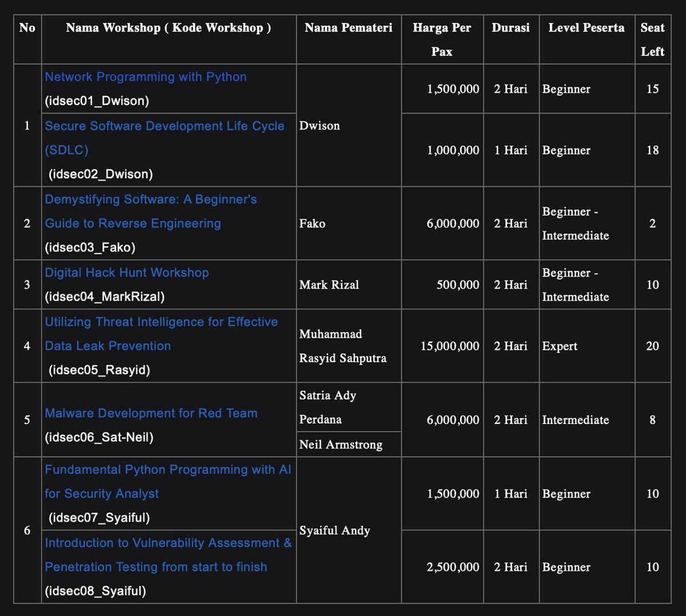Select presenter Satria Ady Perdana
This screenshot has width=686, height=616.
328,407
